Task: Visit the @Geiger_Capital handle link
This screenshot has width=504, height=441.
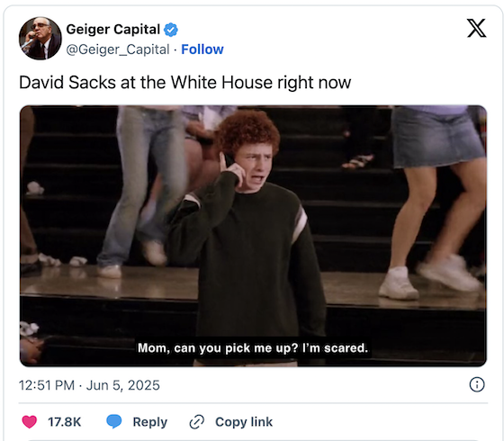Action: (x=118, y=49)
